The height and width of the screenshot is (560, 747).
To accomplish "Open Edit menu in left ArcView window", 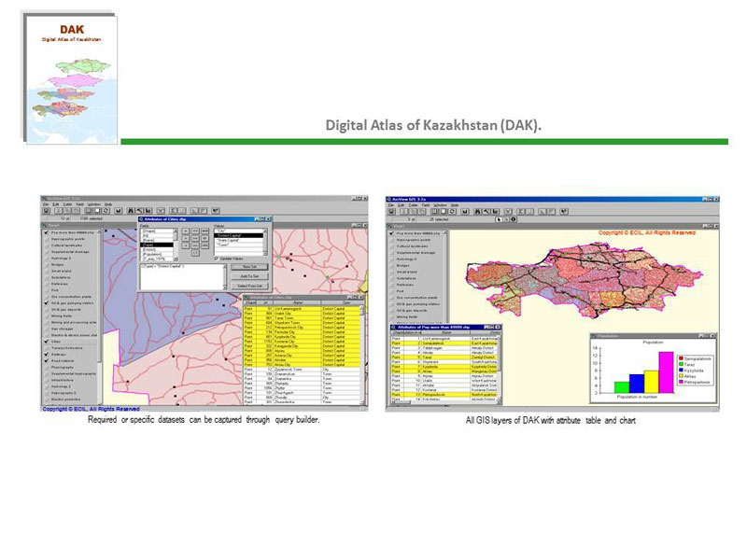I will pos(56,204).
